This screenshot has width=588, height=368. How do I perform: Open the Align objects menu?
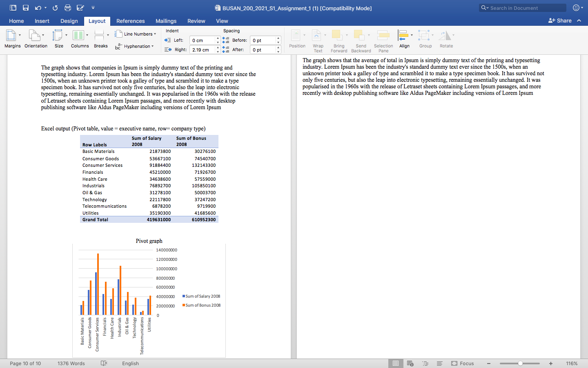point(404,39)
